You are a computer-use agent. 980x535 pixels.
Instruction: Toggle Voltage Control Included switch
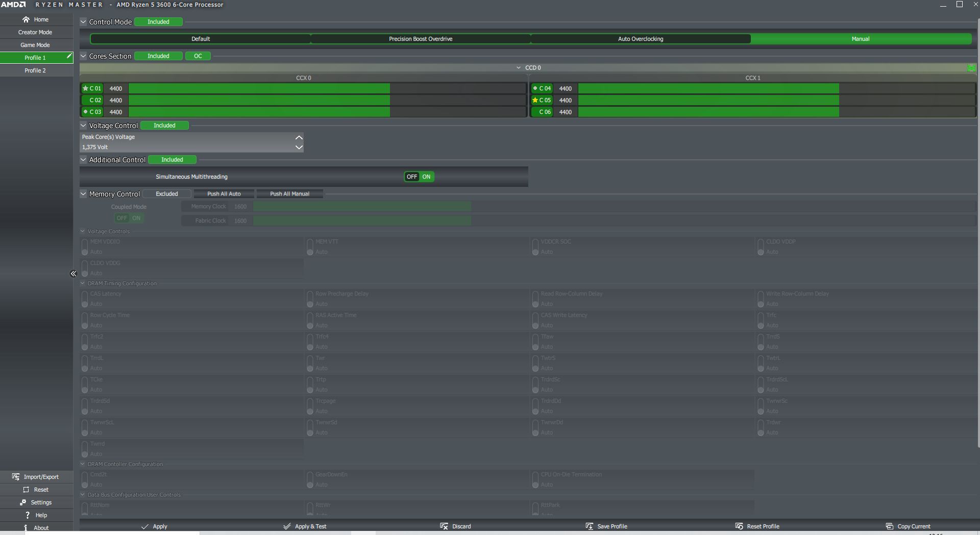pyautogui.click(x=164, y=126)
